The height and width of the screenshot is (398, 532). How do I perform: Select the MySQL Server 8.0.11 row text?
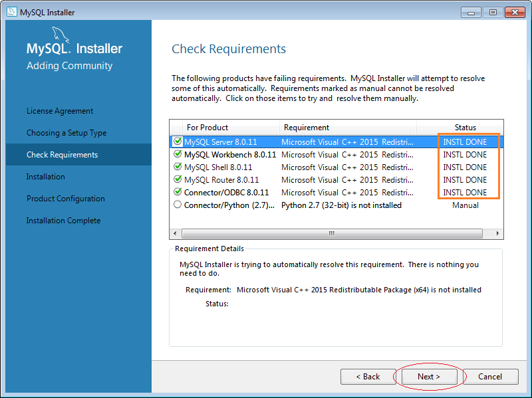[221, 142]
